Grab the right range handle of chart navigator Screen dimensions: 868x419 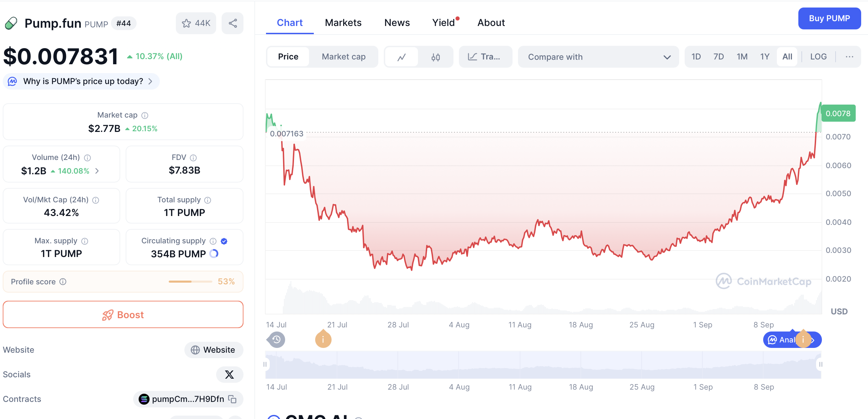tap(821, 364)
